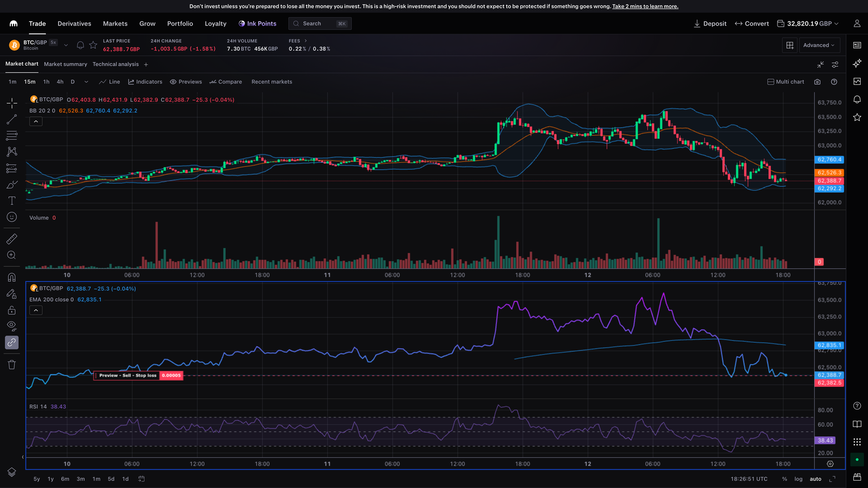Image resolution: width=868 pixels, height=488 pixels.
Task: Select the ruler measure tool
Action: pos(12,239)
